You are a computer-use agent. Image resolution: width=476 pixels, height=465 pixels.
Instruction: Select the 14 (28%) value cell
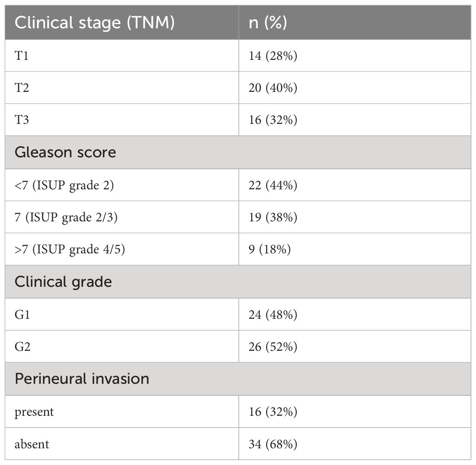coord(355,56)
